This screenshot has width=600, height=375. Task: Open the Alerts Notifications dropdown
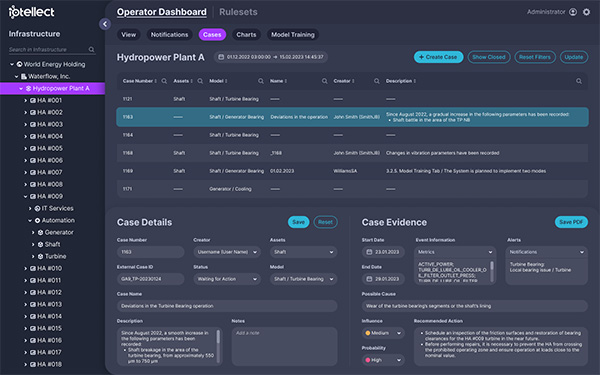(546, 252)
